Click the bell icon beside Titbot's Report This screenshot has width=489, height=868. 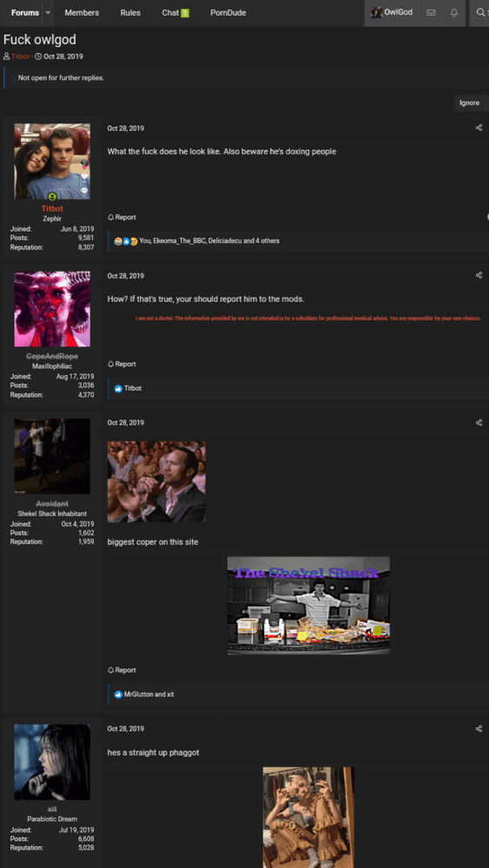(110, 218)
